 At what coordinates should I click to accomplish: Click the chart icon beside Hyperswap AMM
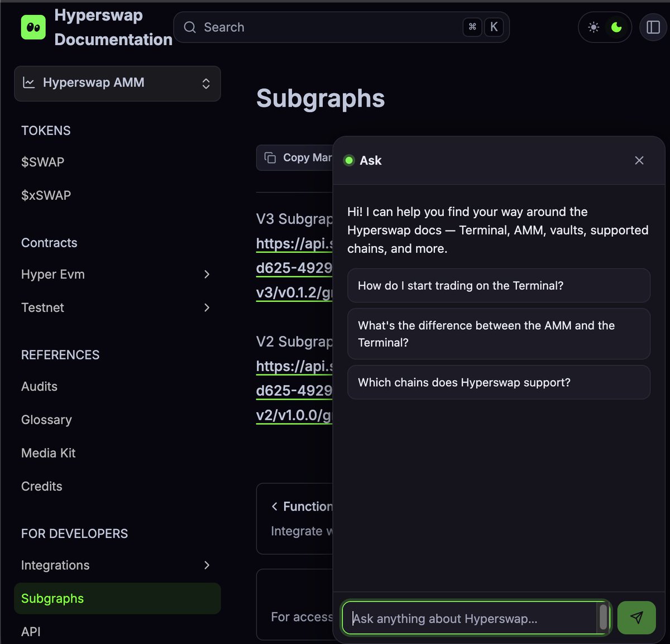[x=28, y=83]
